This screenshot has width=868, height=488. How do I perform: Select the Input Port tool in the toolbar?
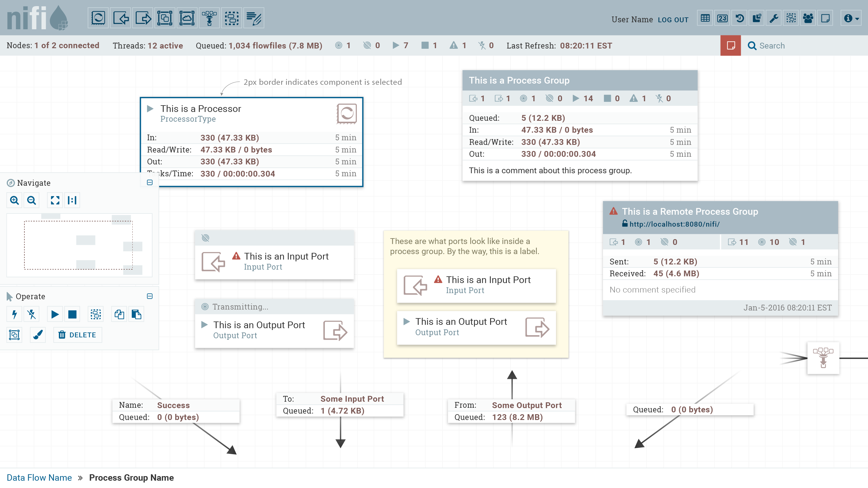[x=120, y=18]
